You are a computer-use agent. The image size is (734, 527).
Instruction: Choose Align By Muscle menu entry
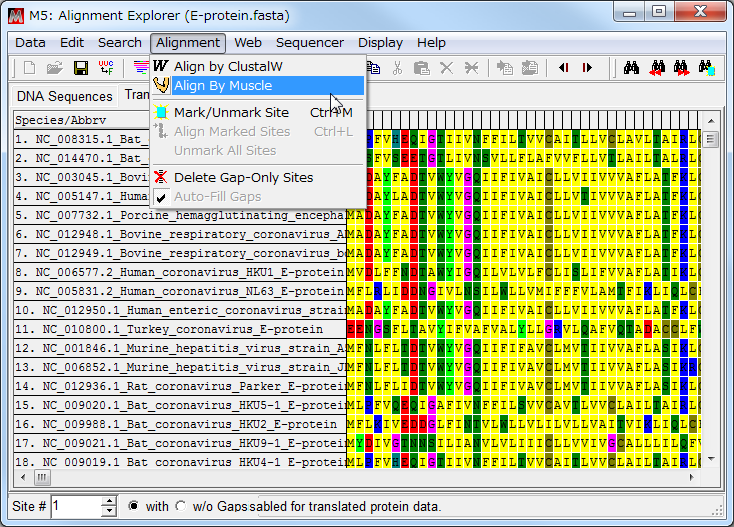[222, 86]
